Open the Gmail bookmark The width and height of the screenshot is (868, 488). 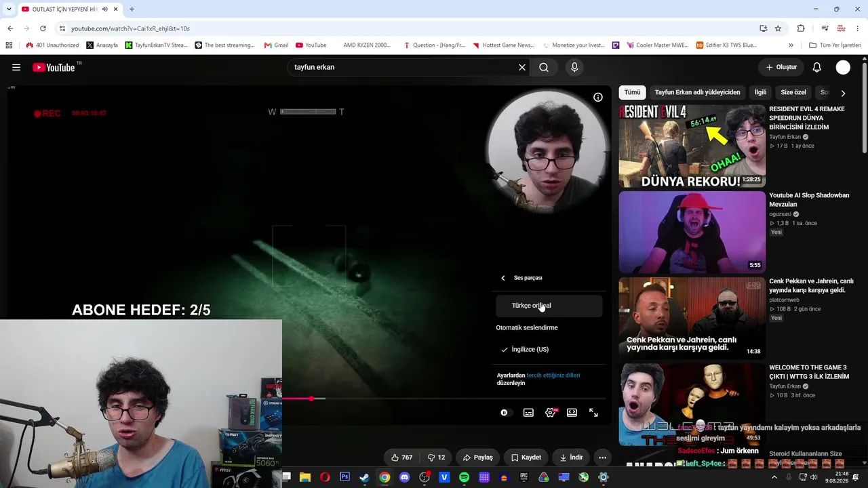pyautogui.click(x=276, y=45)
